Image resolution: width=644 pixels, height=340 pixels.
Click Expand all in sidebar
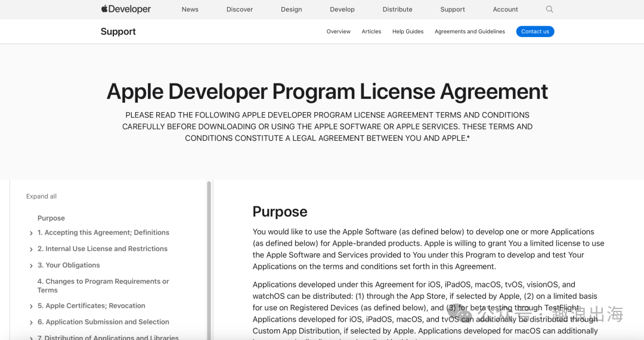click(42, 196)
